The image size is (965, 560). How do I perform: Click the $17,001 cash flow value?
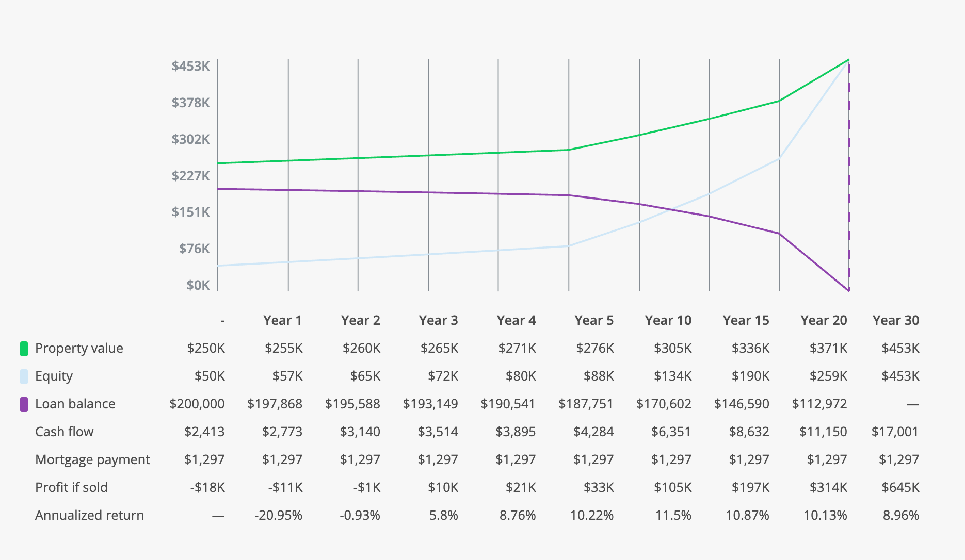895,432
